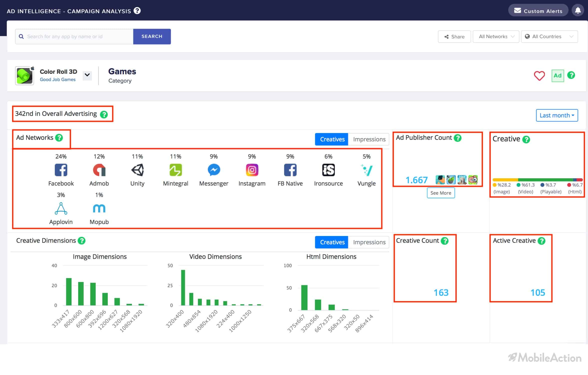
Task: Open the All Countries dropdown
Action: click(x=550, y=37)
